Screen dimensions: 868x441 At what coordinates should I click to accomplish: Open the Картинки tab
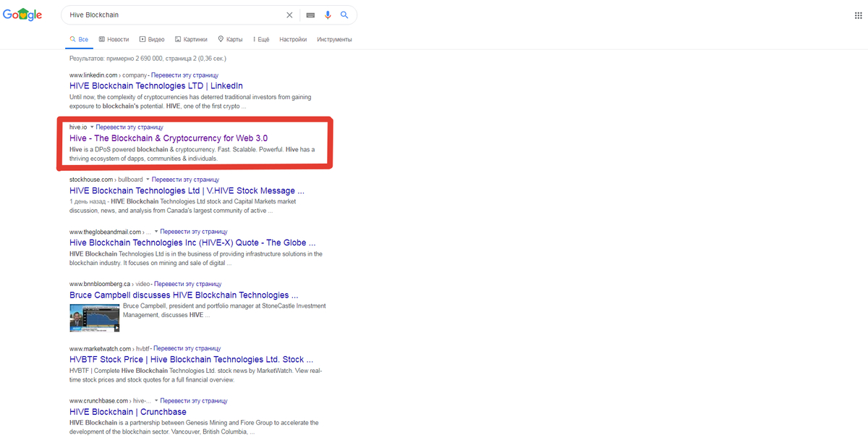191,39
